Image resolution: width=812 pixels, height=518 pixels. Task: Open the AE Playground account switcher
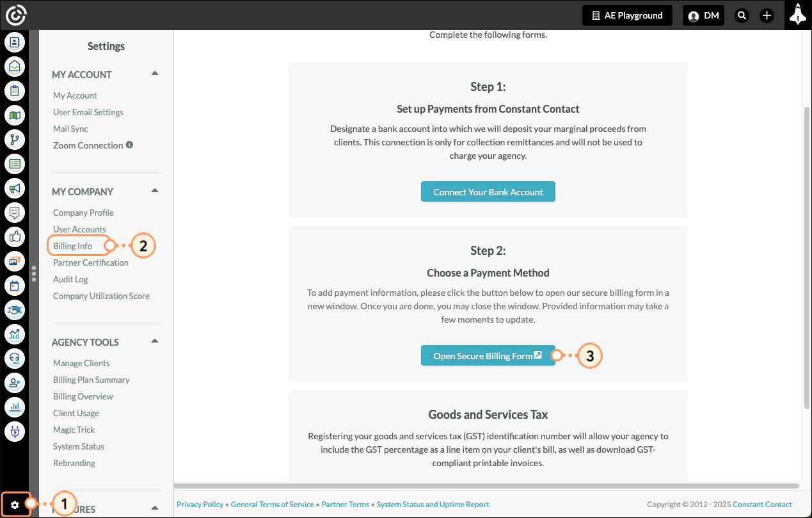point(627,15)
